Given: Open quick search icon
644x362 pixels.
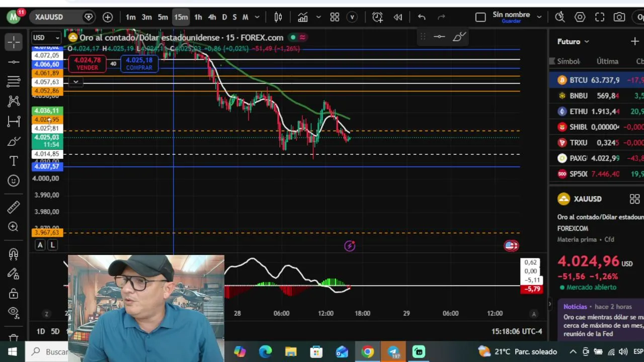Looking at the screenshot, I should click(560, 17).
